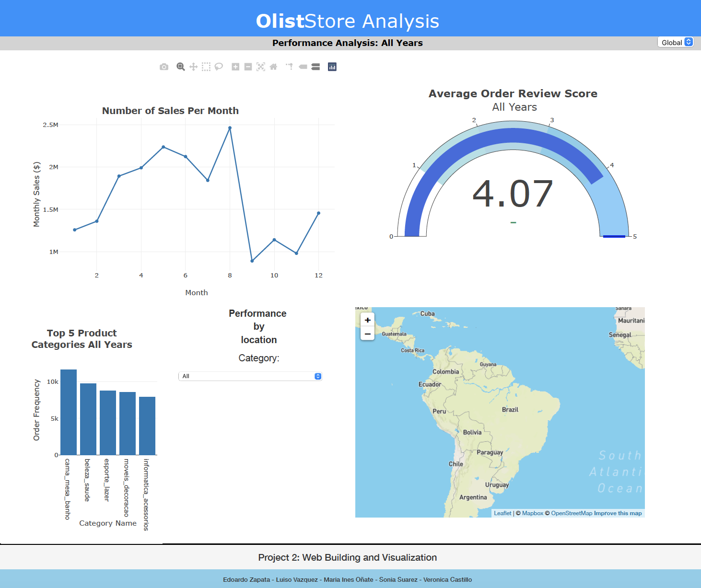Click the OlistStore Analysis header title
This screenshot has height=588, width=701.
click(x=348, y=21)
